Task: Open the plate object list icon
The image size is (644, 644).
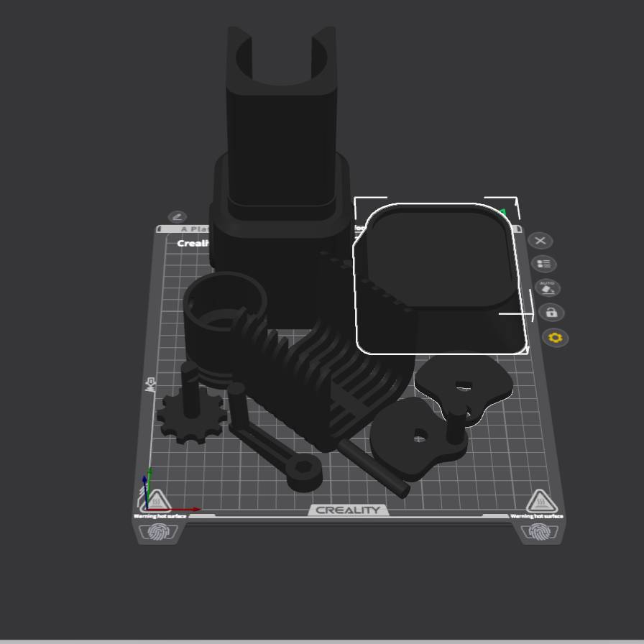Action: (x=544, y=264)
